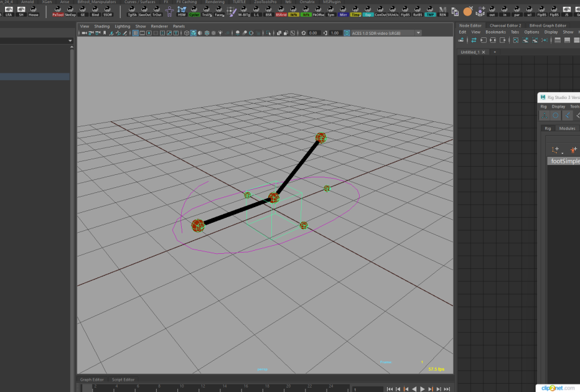Image resolution: width=580 pixels, height=392 pixels.
Task: Click the viewport bookmark icon
Action: (x=105, y=33)
